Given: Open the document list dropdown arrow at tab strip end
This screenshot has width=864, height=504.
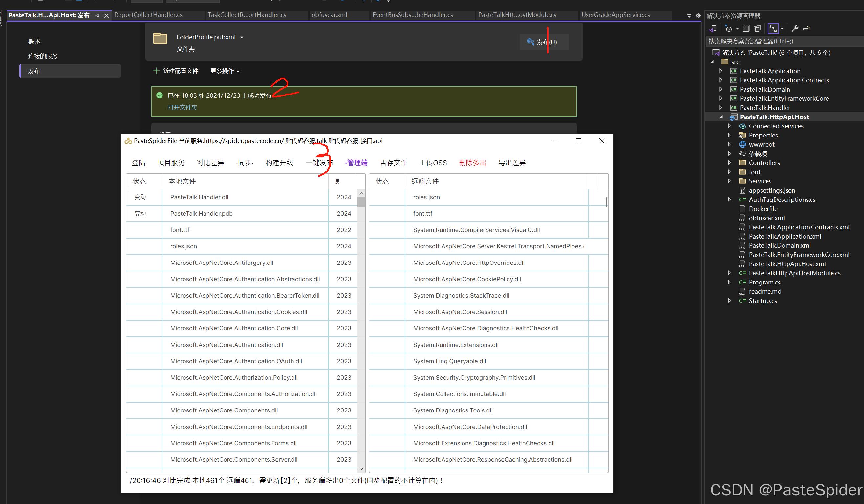Looking at the screenshot, I should point(689,16).
